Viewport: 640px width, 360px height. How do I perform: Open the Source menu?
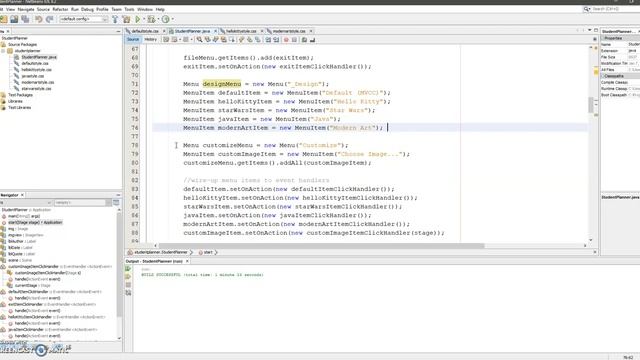(x=43, y=9)
